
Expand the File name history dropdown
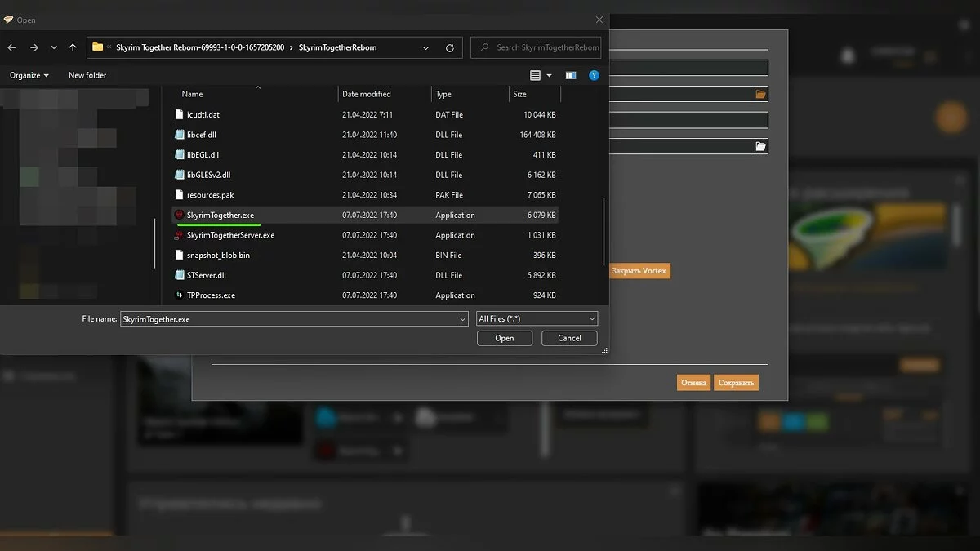[x=462, y=319]
